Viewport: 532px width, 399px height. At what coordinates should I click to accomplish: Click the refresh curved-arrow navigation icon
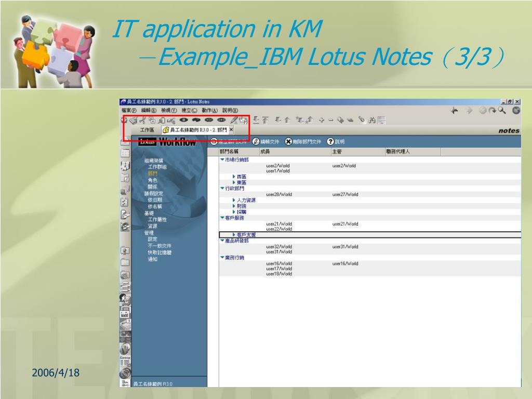[x=493, y=110]
